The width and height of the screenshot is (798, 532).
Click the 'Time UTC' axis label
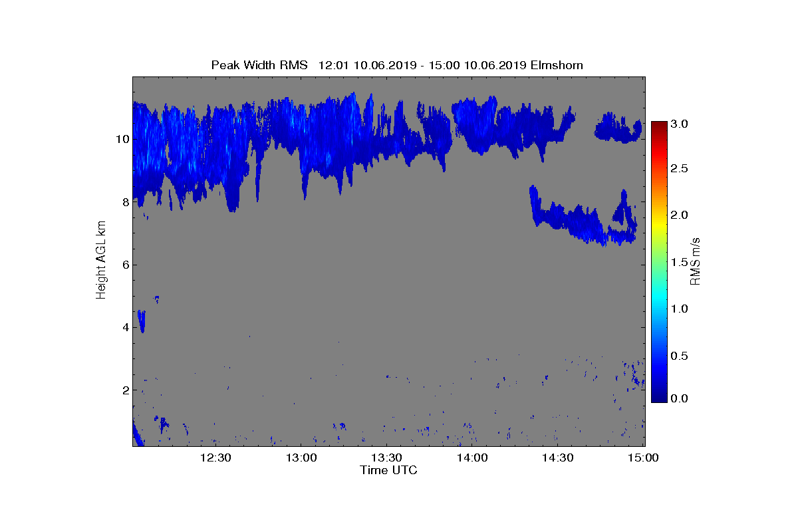pyautogui.click(x=389, y=470)
